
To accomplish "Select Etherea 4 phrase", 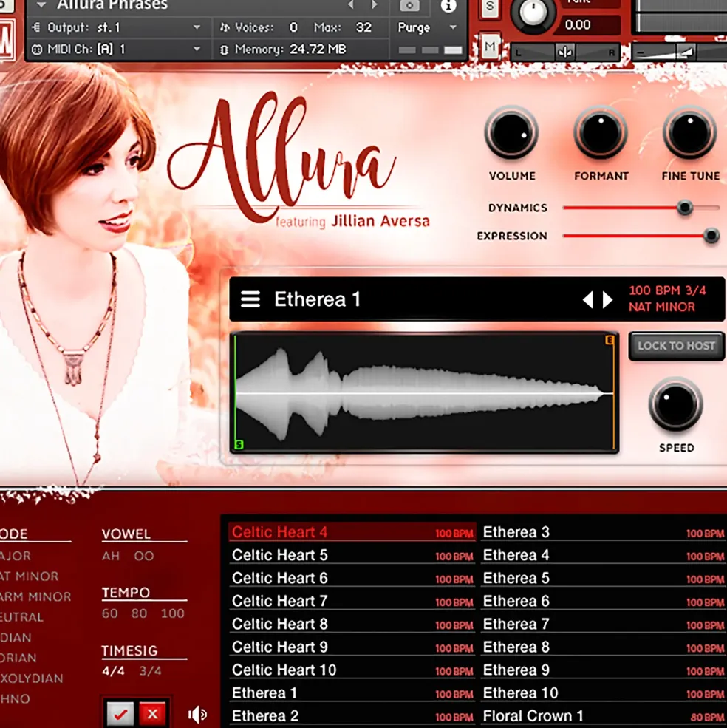I will click(604, 555).
